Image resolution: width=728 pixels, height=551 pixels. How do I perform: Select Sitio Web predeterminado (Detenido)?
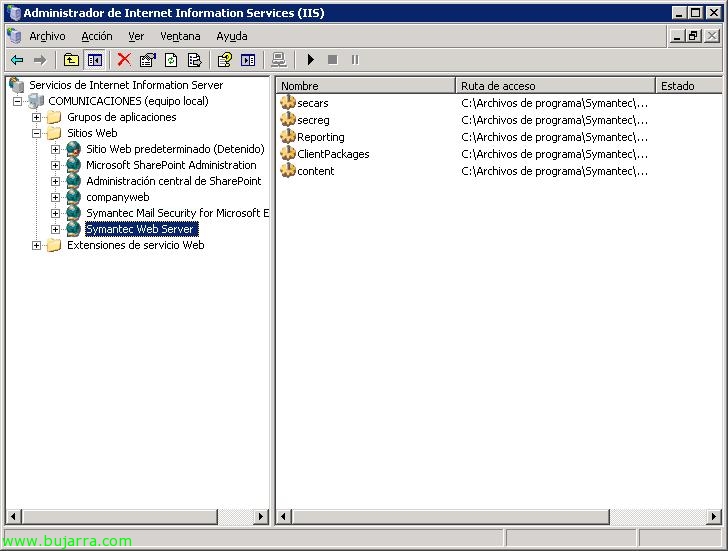coord(175,149)
